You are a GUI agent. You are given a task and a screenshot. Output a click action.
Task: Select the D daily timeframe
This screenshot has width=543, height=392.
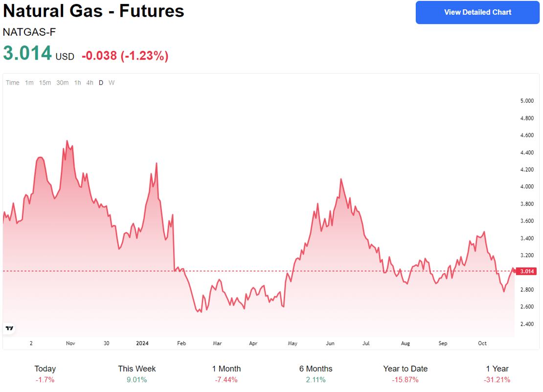101,83
